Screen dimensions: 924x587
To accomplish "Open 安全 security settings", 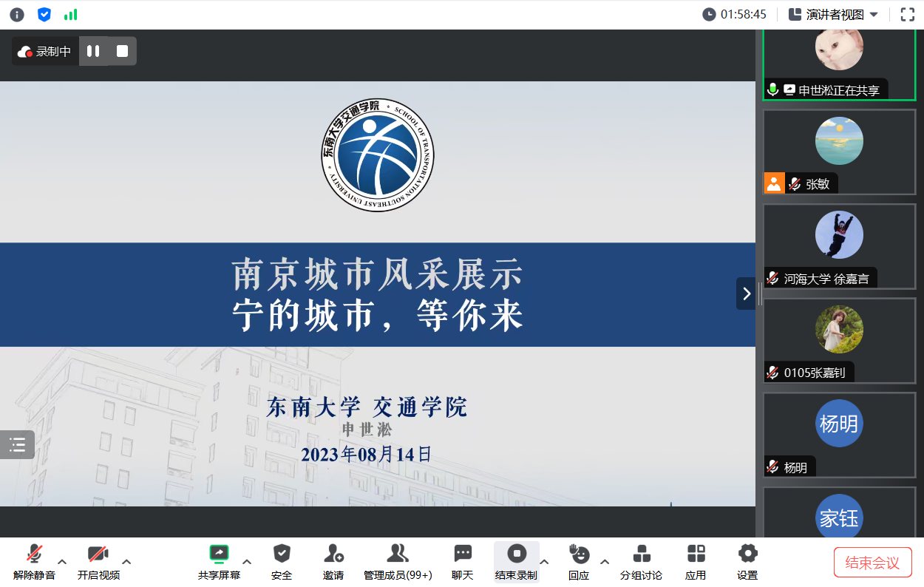I will pos(282,563).
